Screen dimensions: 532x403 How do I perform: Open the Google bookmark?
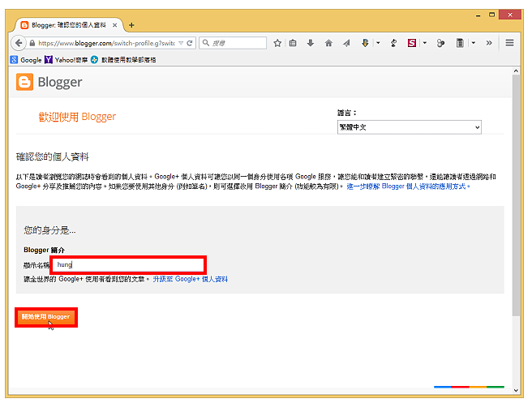tap(26, 60)
